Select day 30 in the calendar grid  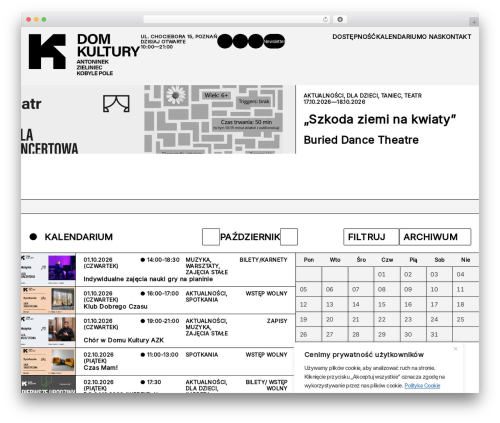[x=413, y=334]
